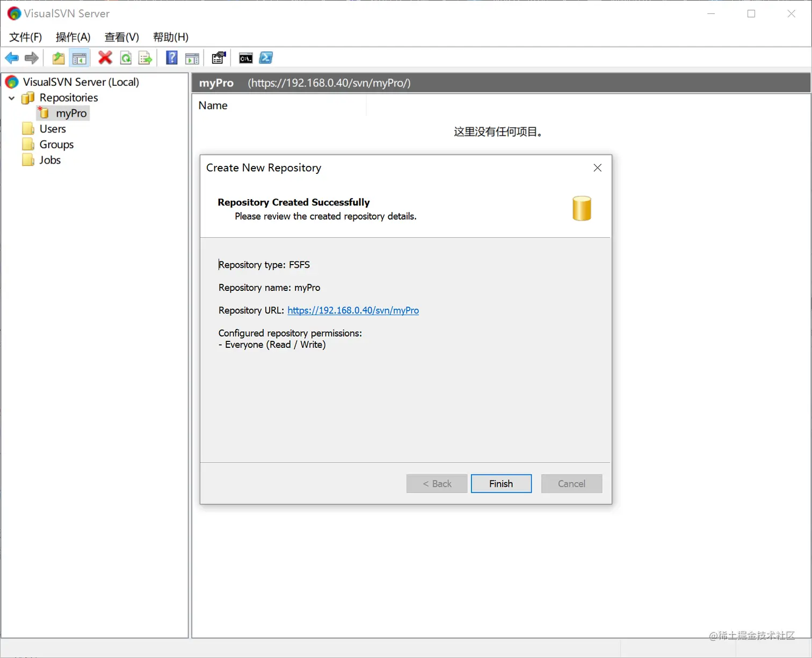
Task: Go back with the blue arrow
Action: coord(12,58)
